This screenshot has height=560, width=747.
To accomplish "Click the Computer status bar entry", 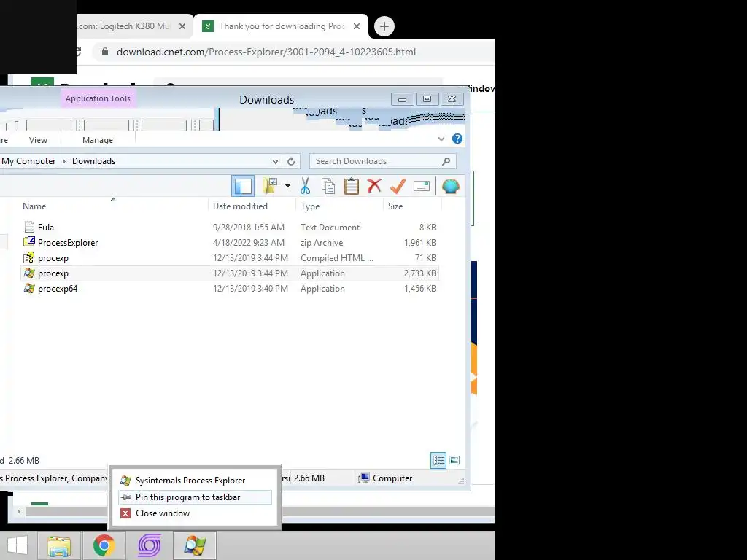I will pos(385,478).
